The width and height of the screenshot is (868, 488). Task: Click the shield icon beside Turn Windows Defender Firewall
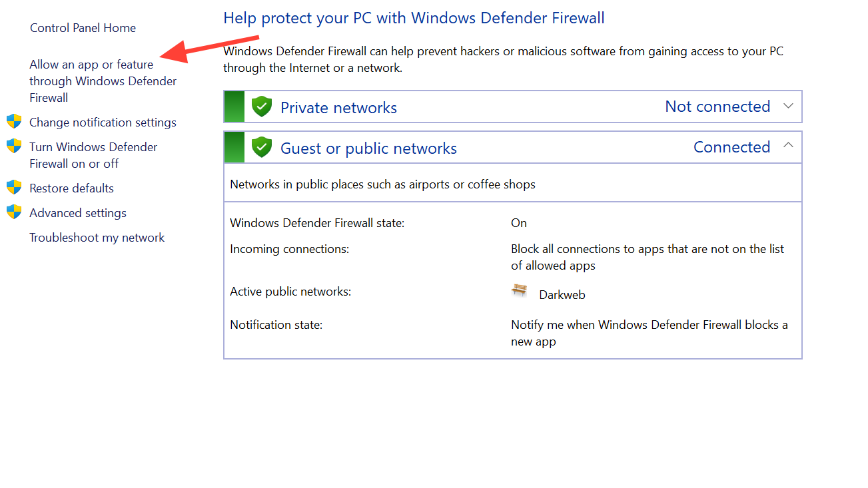[x=14, y=146]
